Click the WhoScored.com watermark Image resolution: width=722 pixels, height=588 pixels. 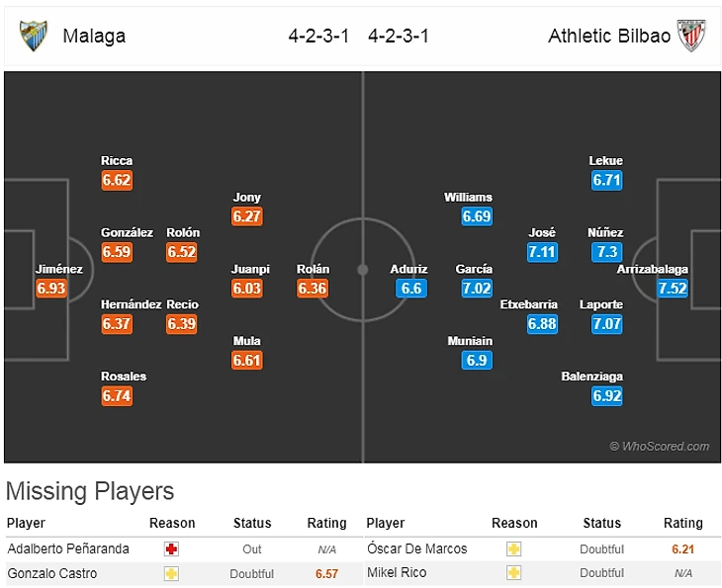[660, 447]
